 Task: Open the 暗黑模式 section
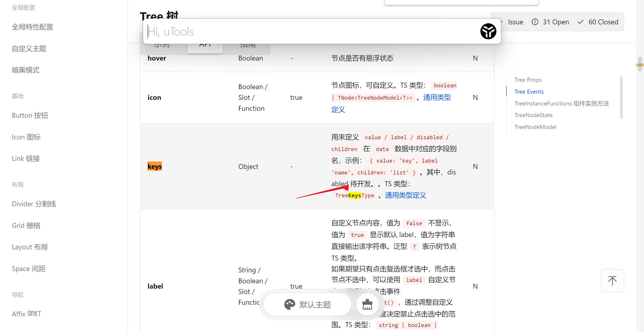click(25, 70)
